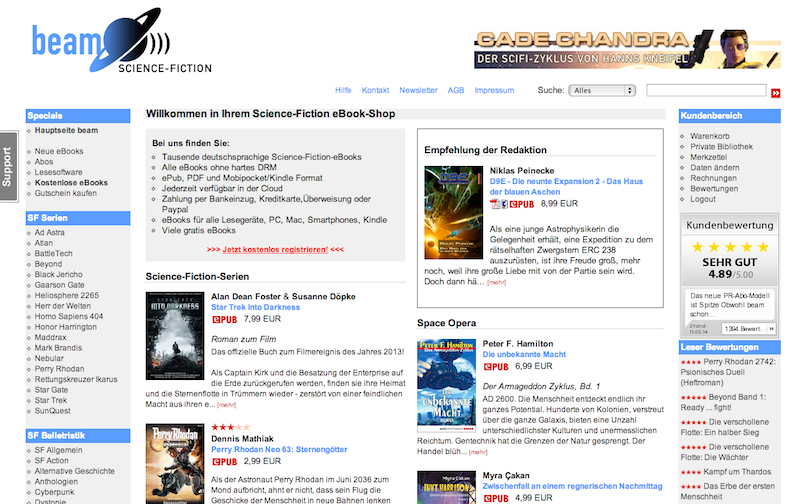
Task: Open Kostenlose eBooks in the Specials sidebar
Action: coord(71,183)
